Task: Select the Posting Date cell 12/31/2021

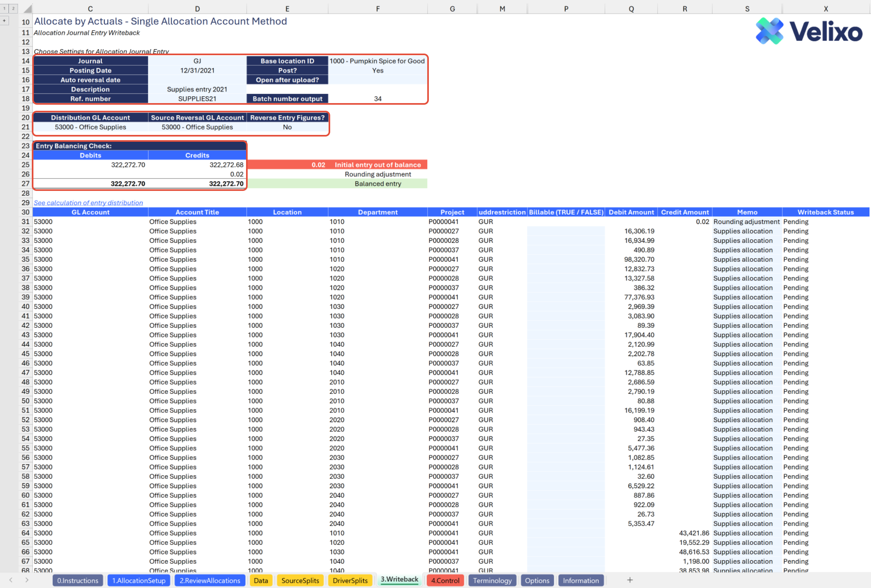Action: click(x=197, y=70)
